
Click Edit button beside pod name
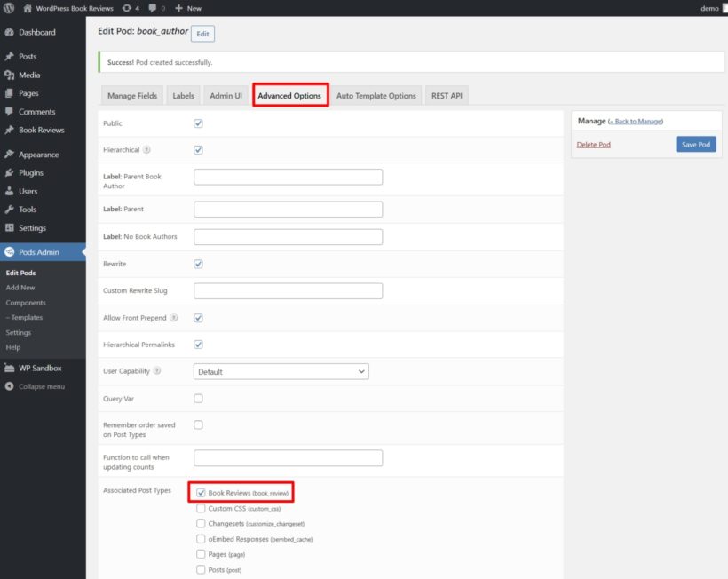pyautogui.click(x=202, y=34)
